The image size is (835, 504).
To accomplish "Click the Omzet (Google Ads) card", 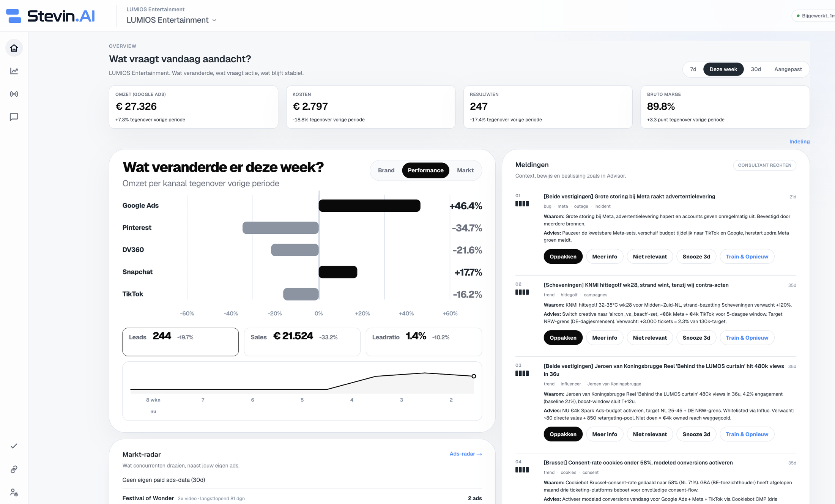I will pos(194,107).
